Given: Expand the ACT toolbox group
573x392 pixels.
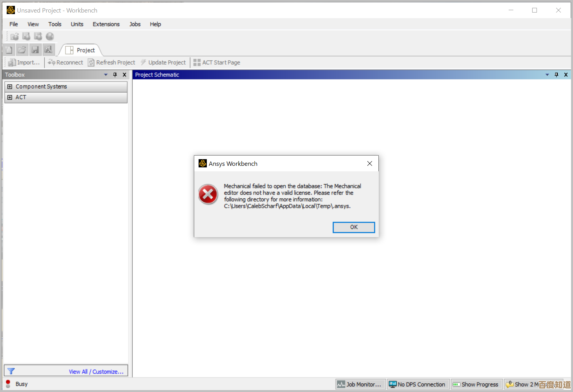Looking at the screenshot, I should point(10,97).
